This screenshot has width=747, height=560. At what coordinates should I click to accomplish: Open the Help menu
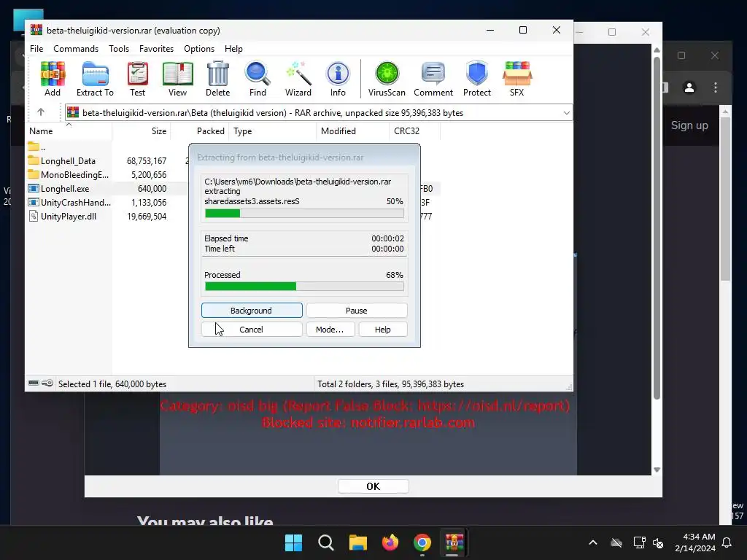tap(233, 49)
